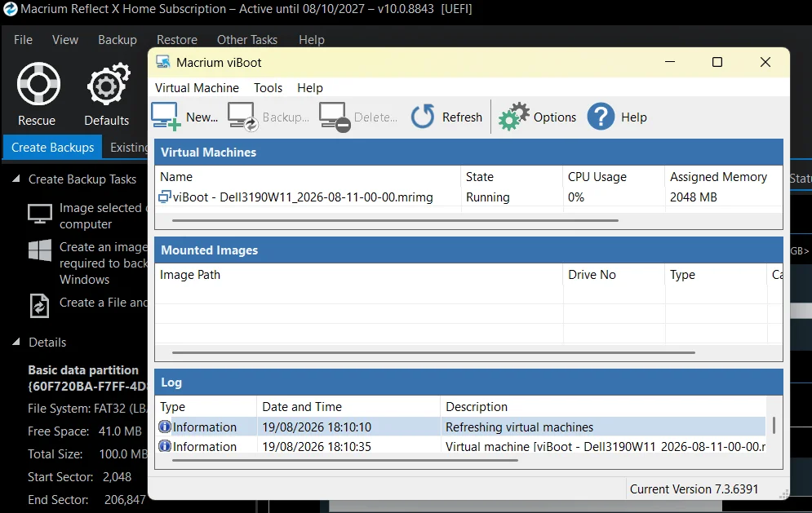
Task: Click the File and Folder backup document icon
Action: (39, 305)
